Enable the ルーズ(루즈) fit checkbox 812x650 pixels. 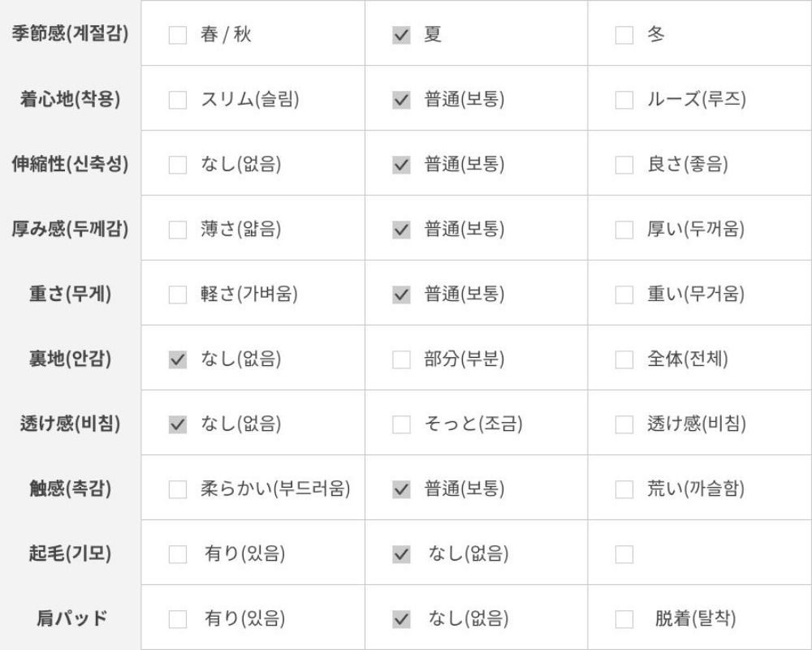tap(624, 101)
